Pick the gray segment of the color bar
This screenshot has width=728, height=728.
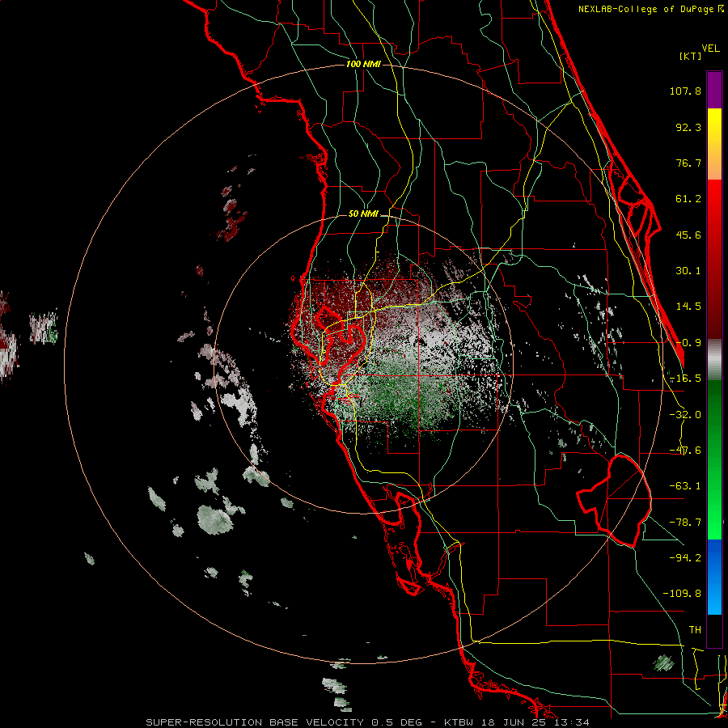click(714, 360)
